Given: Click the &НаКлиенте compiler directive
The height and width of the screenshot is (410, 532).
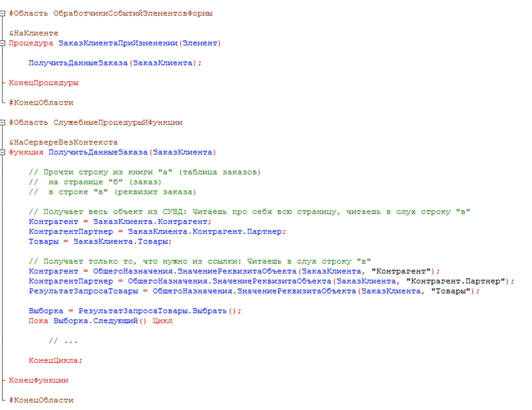Looking at the screenshot, I should click(34, 33).
